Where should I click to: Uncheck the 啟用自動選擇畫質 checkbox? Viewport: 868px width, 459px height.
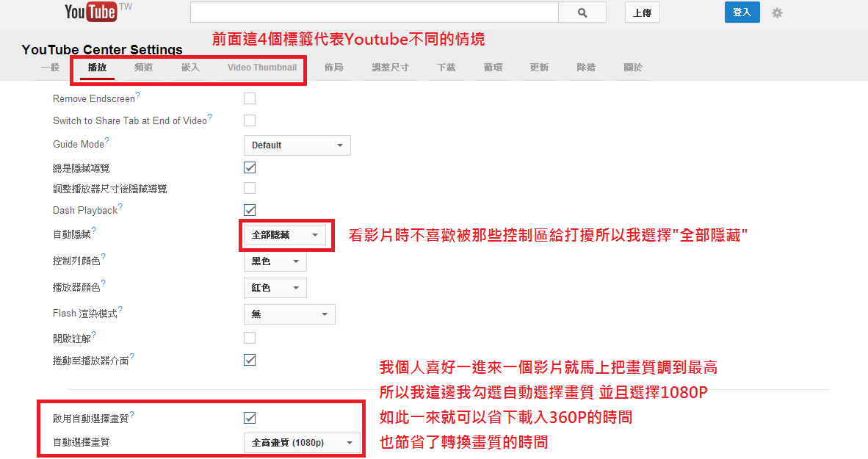coord(249,416)
